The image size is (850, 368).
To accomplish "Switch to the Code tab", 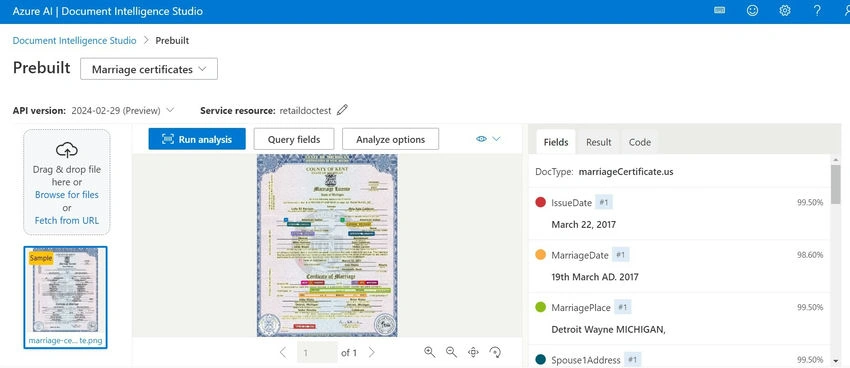I will coord(640,142).
